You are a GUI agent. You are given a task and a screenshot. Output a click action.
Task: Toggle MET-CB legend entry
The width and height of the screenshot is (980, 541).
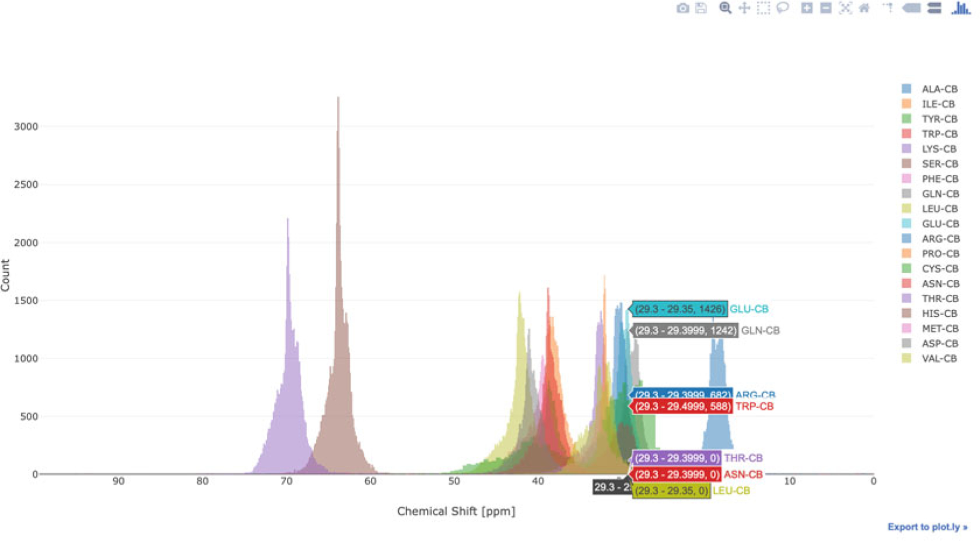coord(930,328)
